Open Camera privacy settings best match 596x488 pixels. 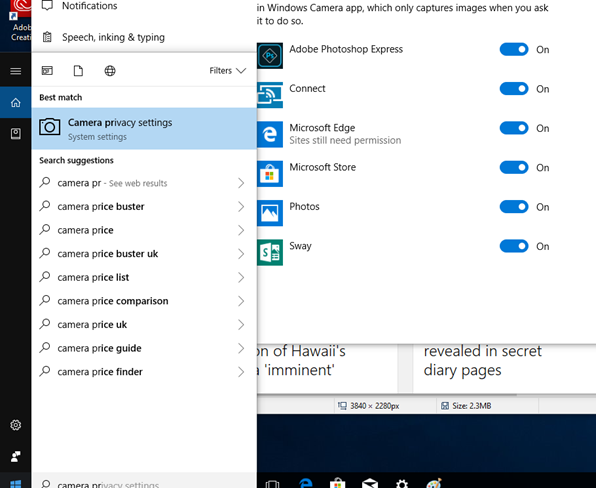click(144, 128)
